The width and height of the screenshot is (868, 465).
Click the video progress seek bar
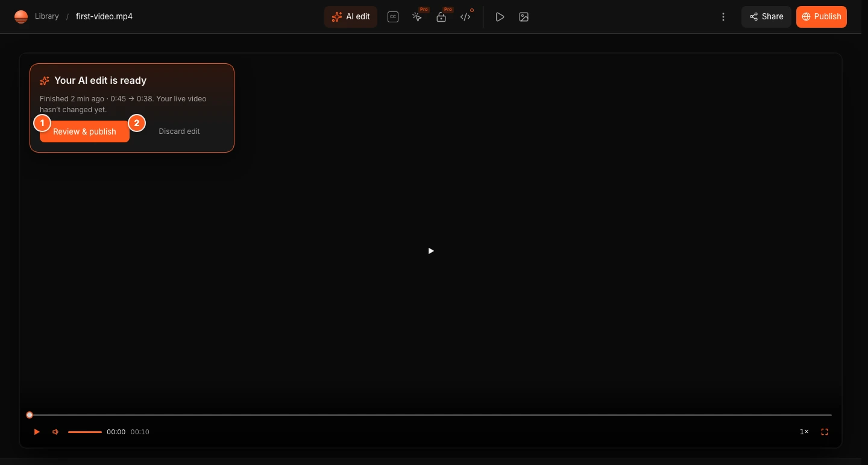(x=430, y=415)
